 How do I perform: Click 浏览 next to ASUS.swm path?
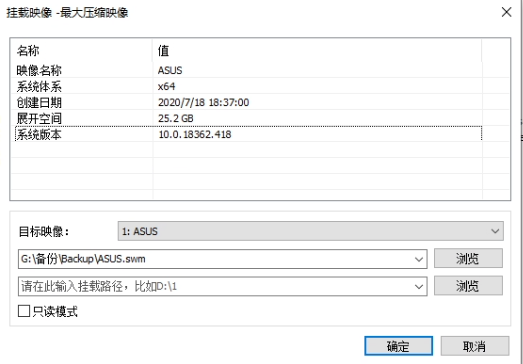468,258
